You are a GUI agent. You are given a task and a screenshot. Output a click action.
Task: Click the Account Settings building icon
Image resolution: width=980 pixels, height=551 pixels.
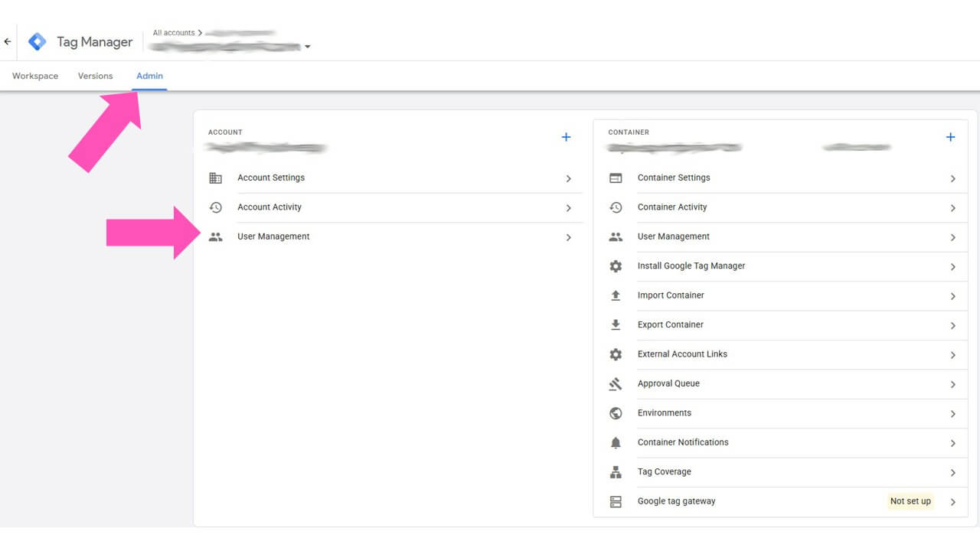[x=216, y=178]
